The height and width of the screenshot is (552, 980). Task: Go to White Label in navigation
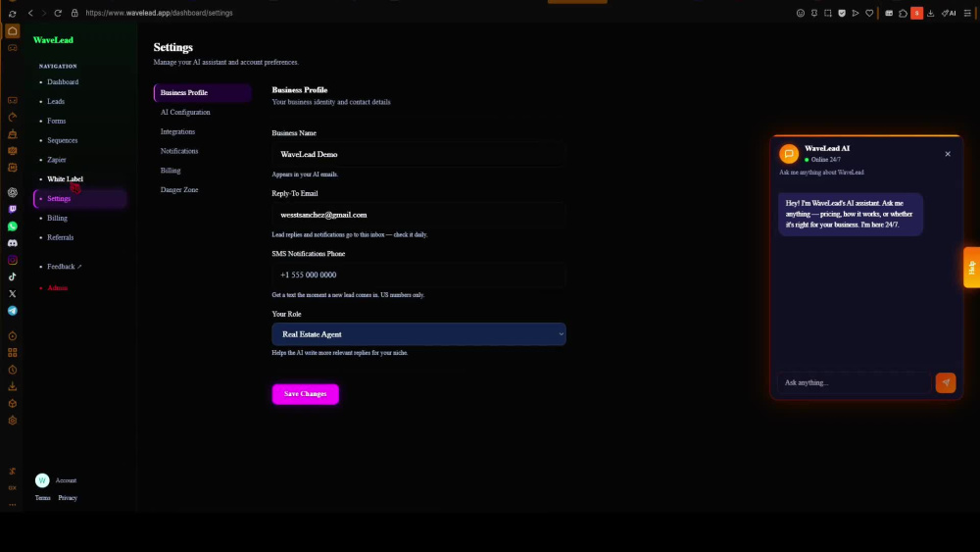[x=65, y=179]
